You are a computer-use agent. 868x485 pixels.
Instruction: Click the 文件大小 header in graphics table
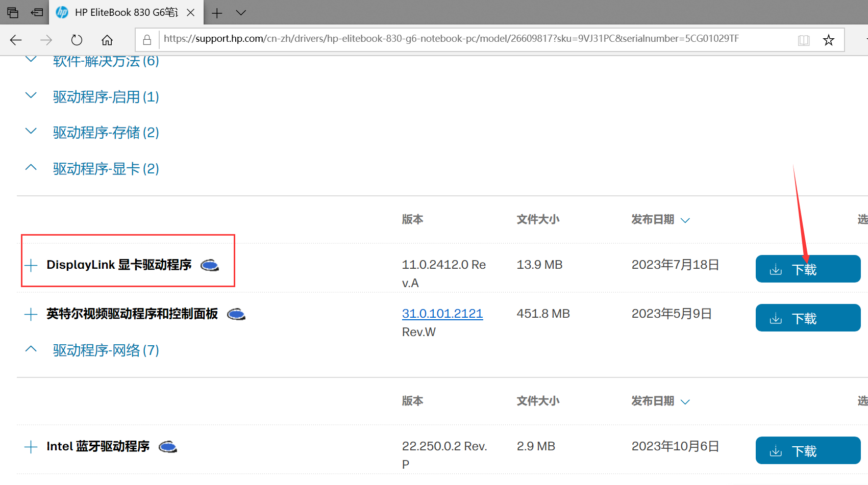tap(538, 219)
